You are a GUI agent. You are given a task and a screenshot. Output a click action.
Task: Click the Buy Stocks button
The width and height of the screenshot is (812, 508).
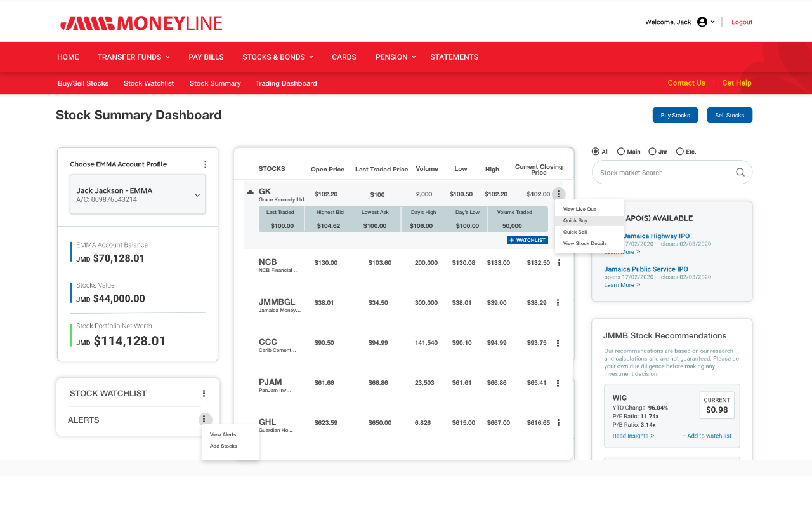[x=676, y=115]
